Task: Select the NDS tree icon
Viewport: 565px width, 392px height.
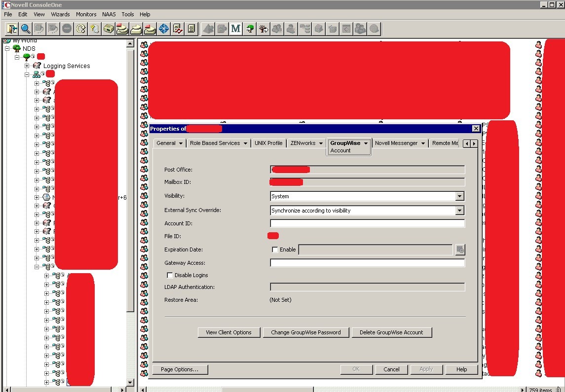Action: [17, 48]
